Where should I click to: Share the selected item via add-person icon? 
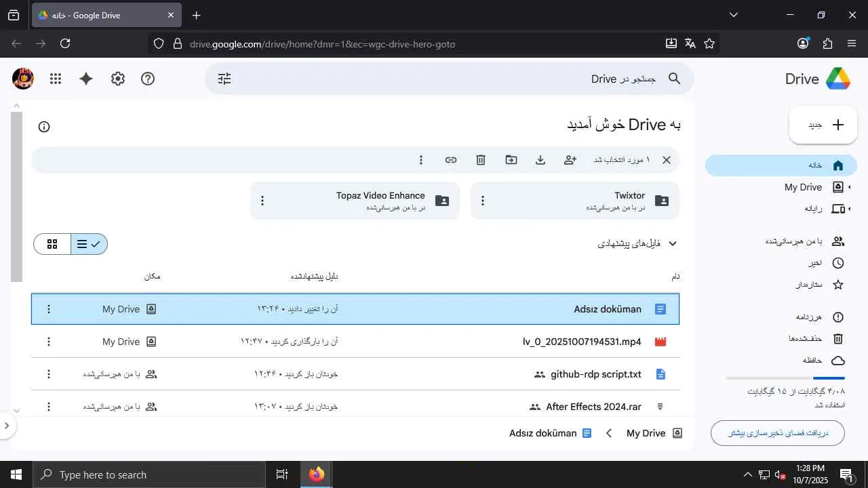pos(570,160)
